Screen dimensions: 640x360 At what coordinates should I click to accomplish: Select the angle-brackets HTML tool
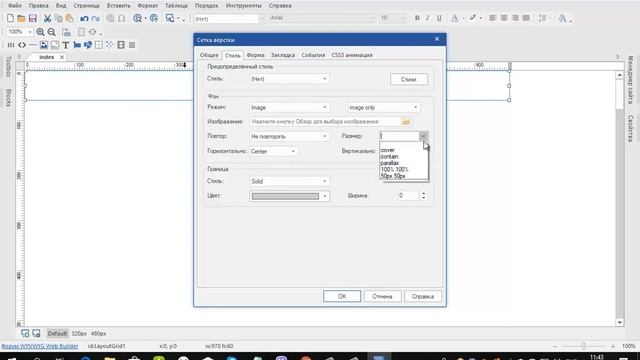[x=22, y=45]
